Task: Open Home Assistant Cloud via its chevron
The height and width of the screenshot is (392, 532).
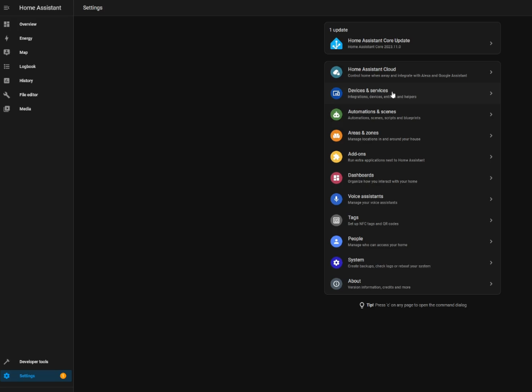Action: tap(491, 72)
